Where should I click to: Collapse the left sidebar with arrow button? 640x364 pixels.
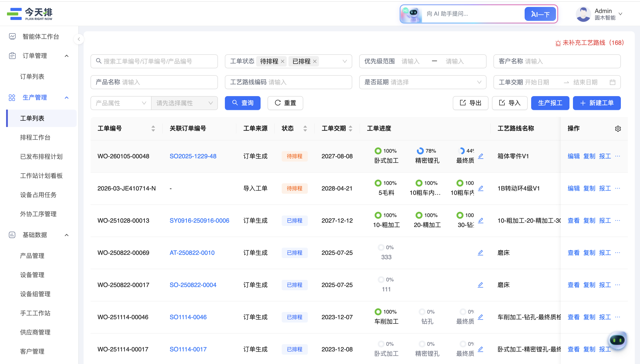(x=79, y=39)
